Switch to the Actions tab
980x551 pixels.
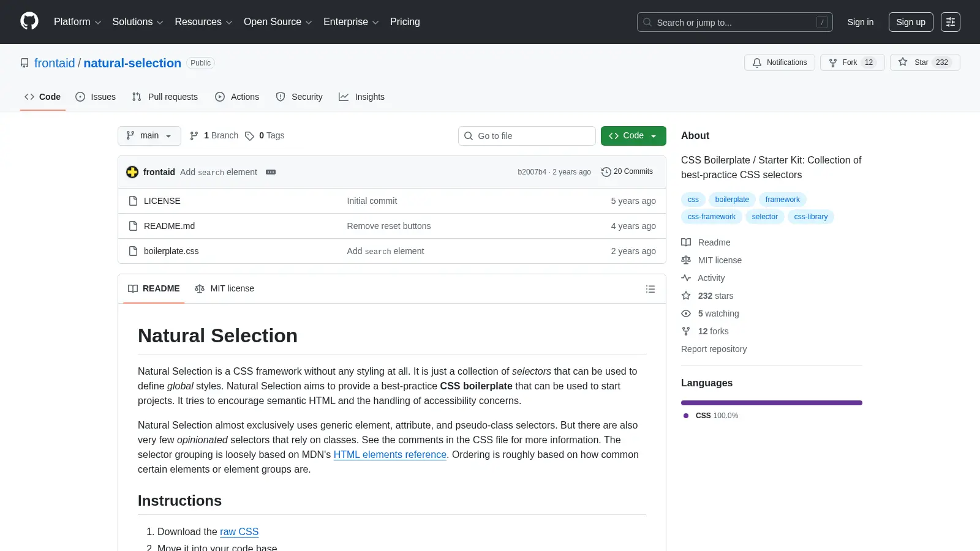[237, 97]
